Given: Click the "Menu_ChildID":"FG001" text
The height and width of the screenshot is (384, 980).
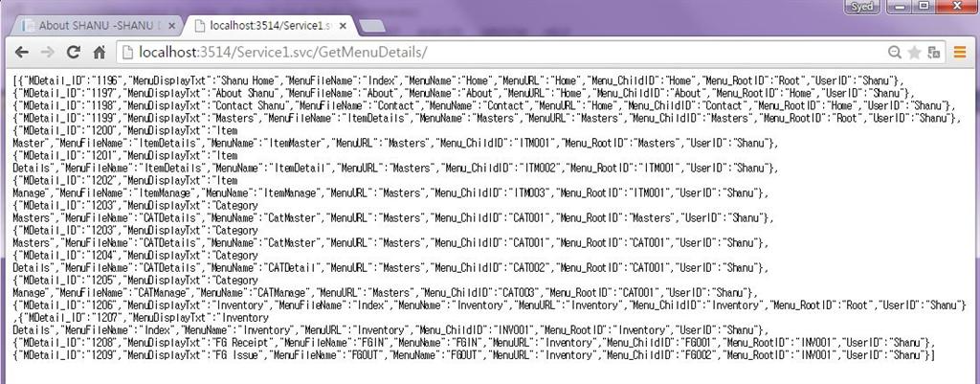Looking at the screenshot, I should [662, 343].
